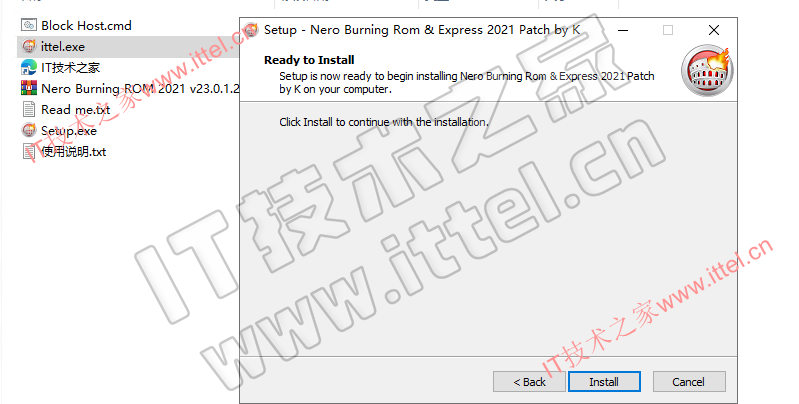
Task: Select the Block Host.cmd file name
Action: click(x=86, y=25)
